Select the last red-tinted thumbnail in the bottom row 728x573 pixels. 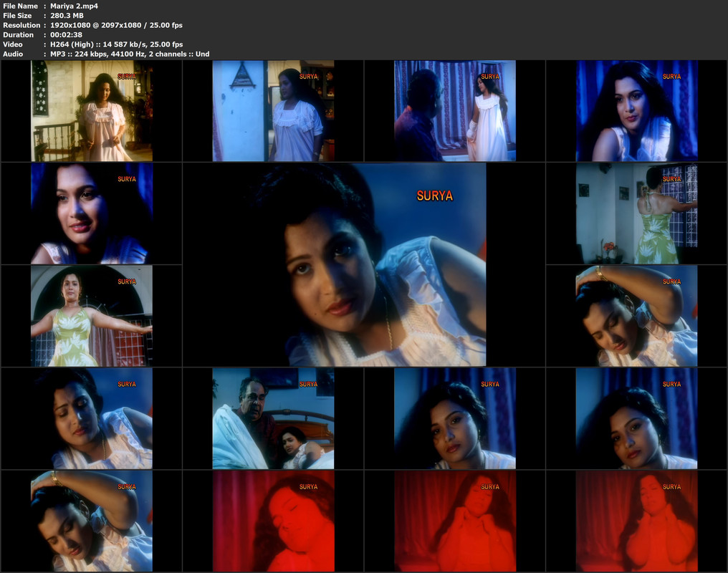[x=636, y=521]
